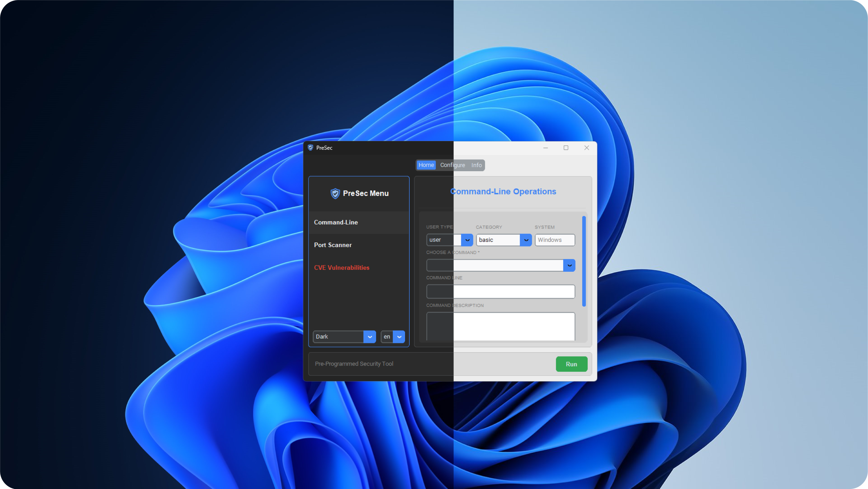Select the CVE Vulnerabilities menu item

pyautogui.click(x=342, y=267)
